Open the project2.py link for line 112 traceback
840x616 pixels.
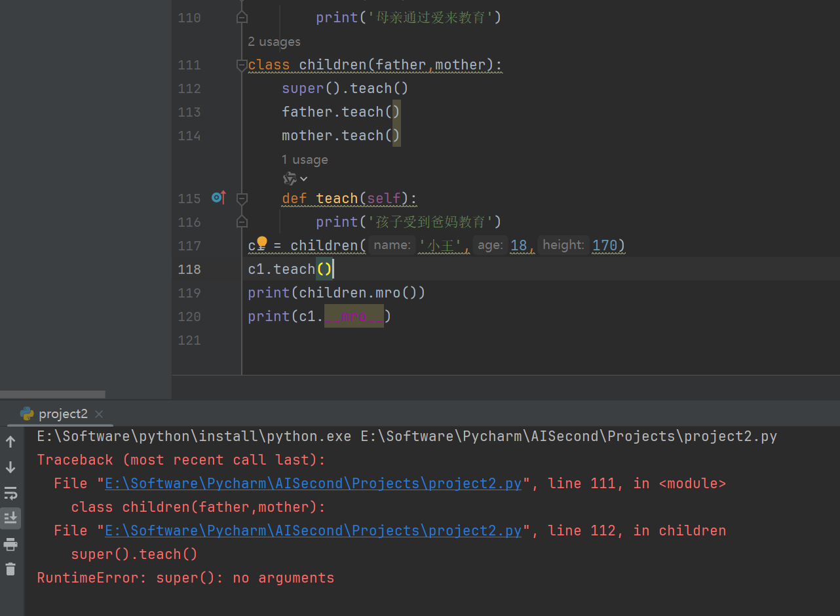(x=313, y=531)
